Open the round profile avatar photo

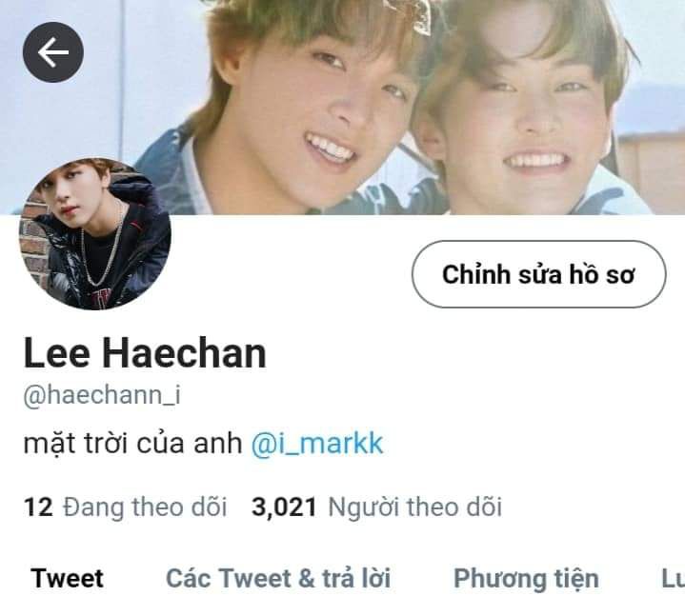[95, 234]
